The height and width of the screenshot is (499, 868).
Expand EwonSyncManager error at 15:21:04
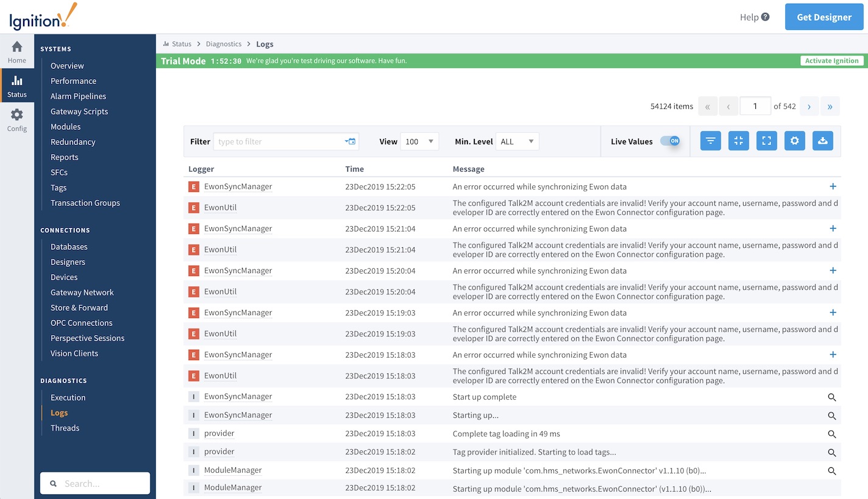click(833, 228)
